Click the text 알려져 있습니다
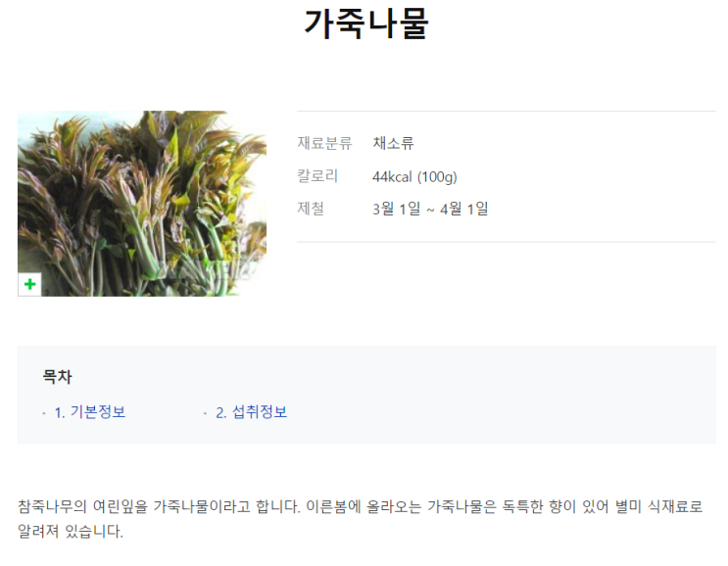The height and width of the screenshot is (566, 728). tap(71, 531)
